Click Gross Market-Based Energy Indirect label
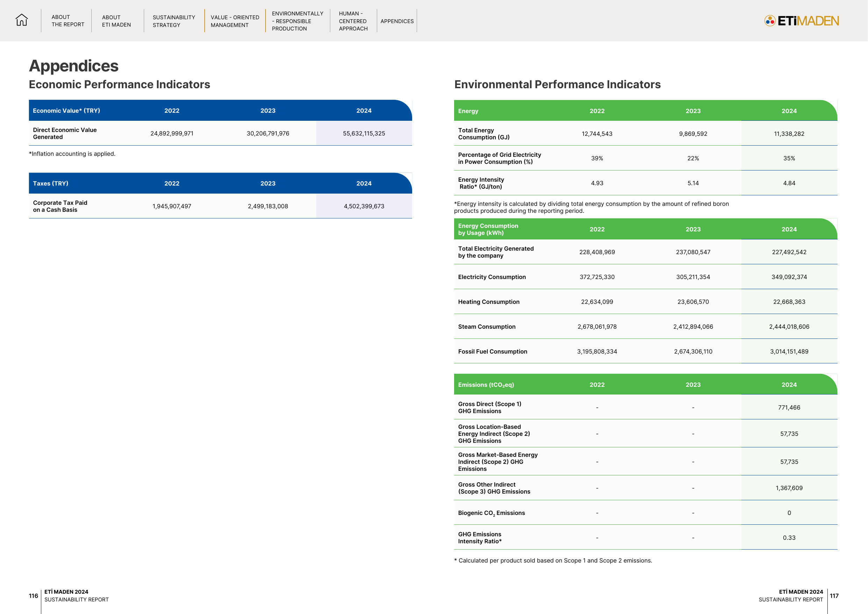868x614 pixels. pos(497,461)
